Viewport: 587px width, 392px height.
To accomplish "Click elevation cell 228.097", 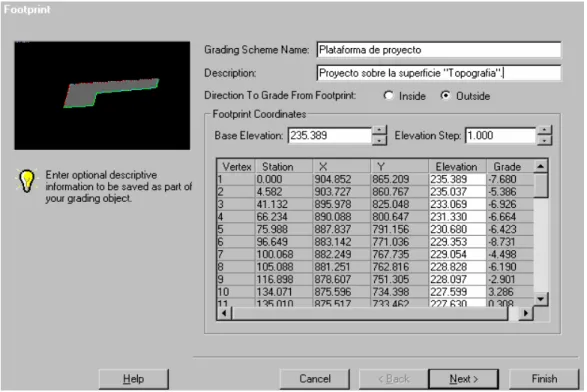I will (457, 279).
